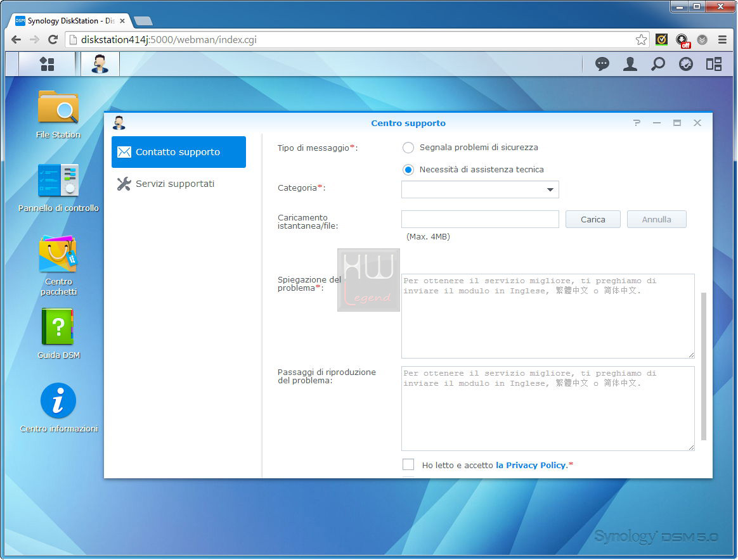
Task: Tick the Privacy Policy acceptance checkbox
Action: tap(408, 464)
